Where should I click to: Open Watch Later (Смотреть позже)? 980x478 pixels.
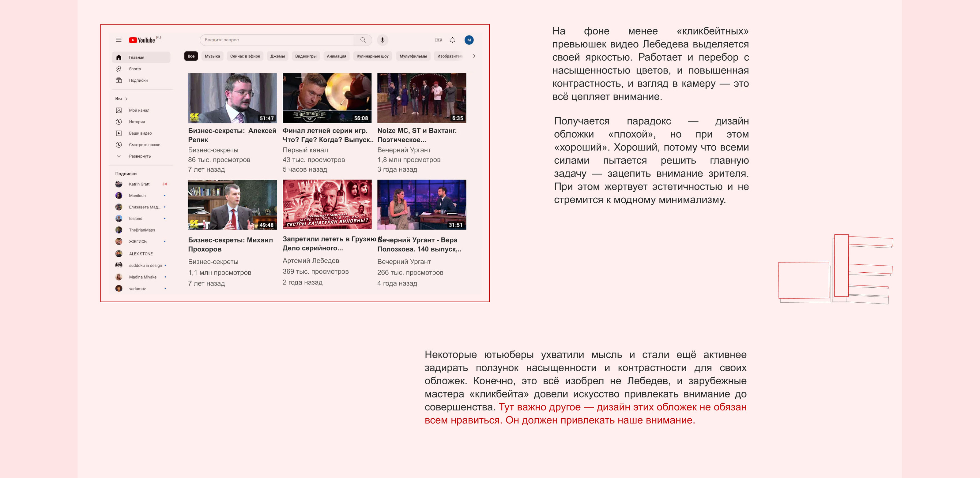coord(144,144)
